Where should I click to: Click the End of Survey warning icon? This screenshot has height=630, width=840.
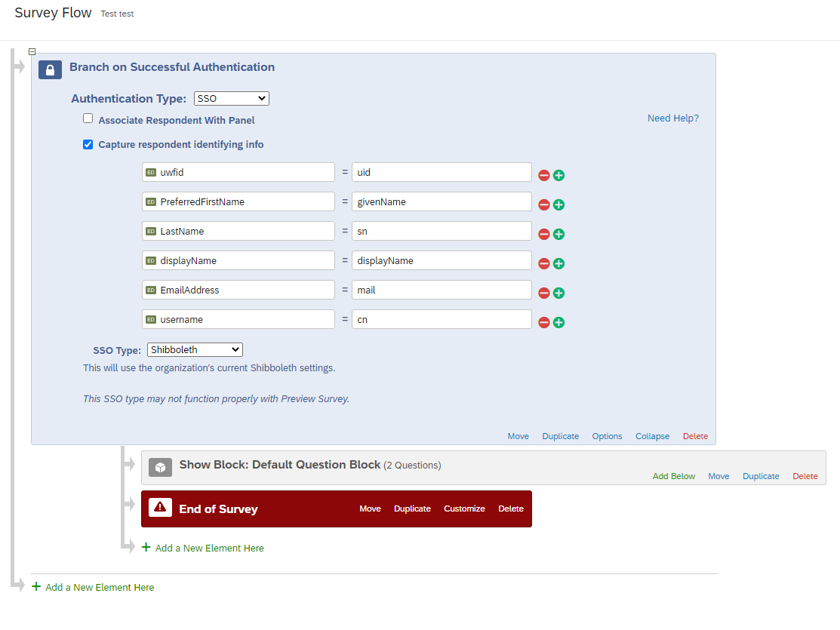coord(160,507)
